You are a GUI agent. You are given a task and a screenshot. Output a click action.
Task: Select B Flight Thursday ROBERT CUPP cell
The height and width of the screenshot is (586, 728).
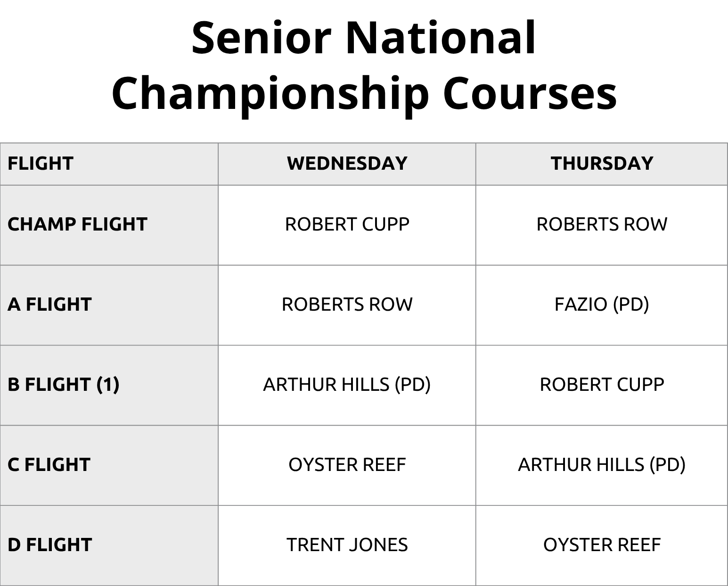pyautogui.click(x=602, y=385)
